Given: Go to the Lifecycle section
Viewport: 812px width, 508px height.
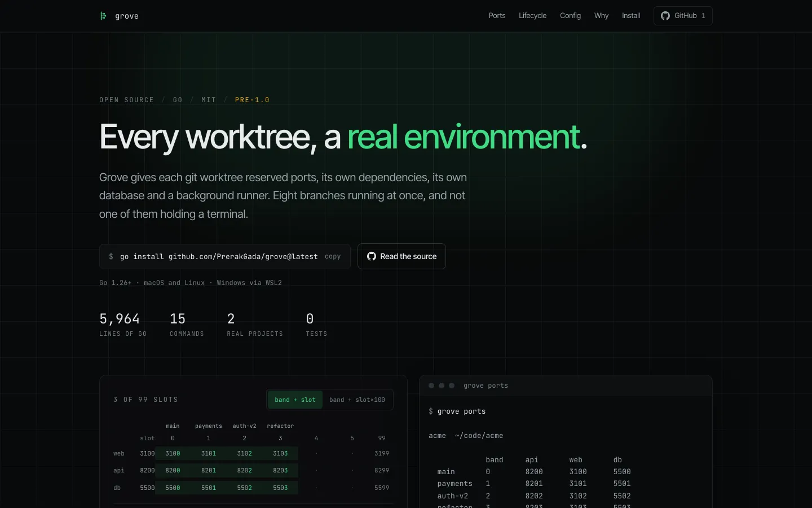Looking at the screenshot, I should pyautogui.click(x=532, y=16).
